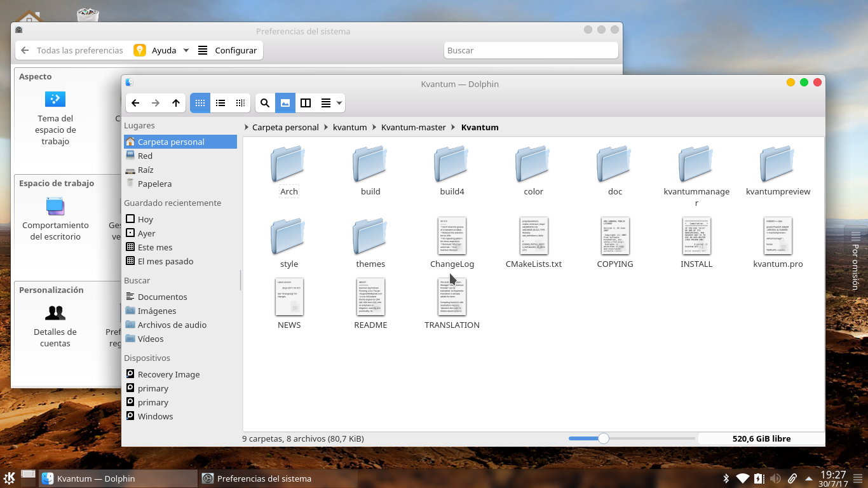This screenshot has width=868, height=488.
Task: Switch to icons view mode
Action: tap(200, 103)
